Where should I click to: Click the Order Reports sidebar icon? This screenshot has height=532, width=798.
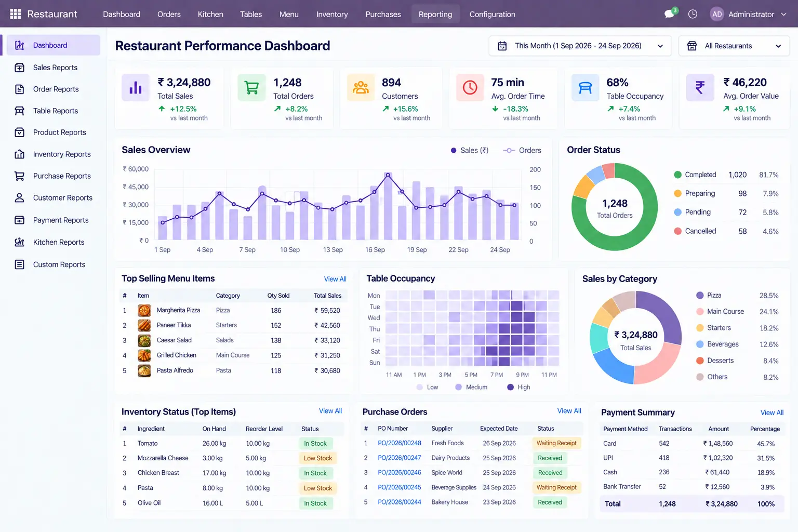(x=20, y=89)
